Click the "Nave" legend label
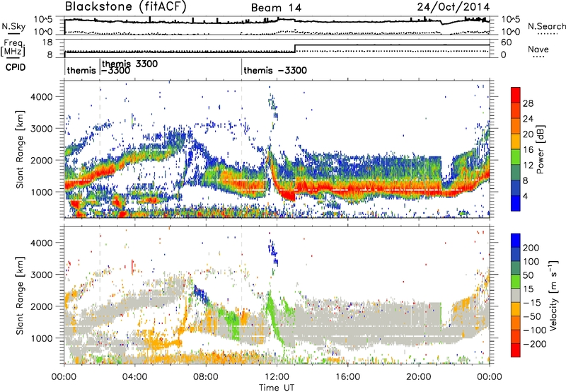 [x=538, y=49]
